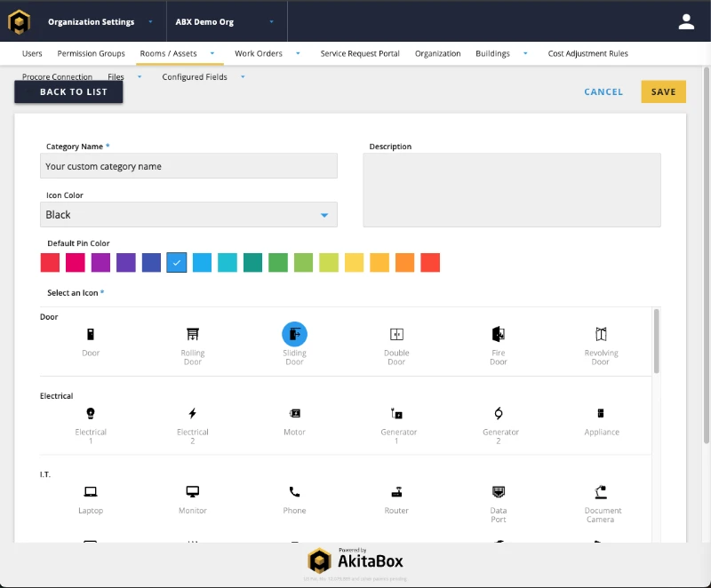Image resolution: width=711 pixels, height=588 pixels.
Task: Click the user profile icon
Action: tap(686, 22)
